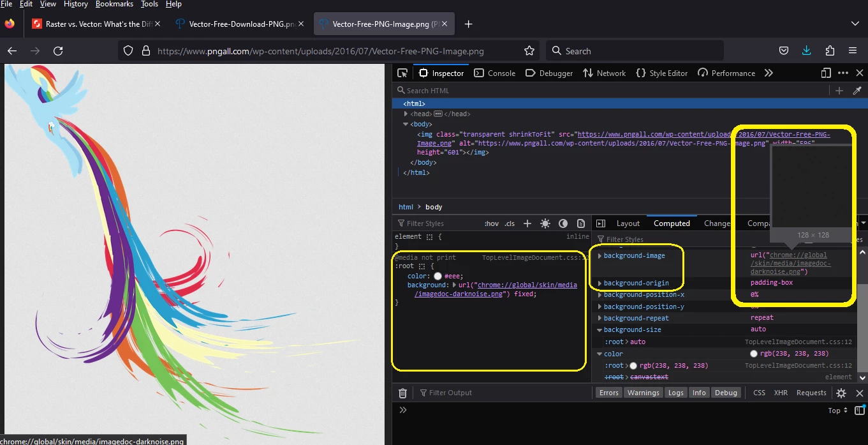Expand background-position-x computed property
The width and height of the screenshot is (868, 445).
point(600,295)
